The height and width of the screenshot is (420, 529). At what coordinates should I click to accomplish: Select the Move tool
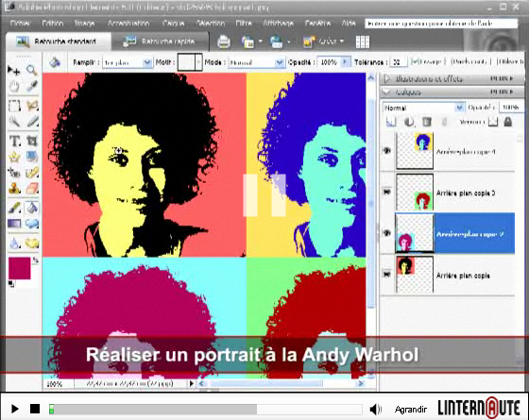click(13, 70)
